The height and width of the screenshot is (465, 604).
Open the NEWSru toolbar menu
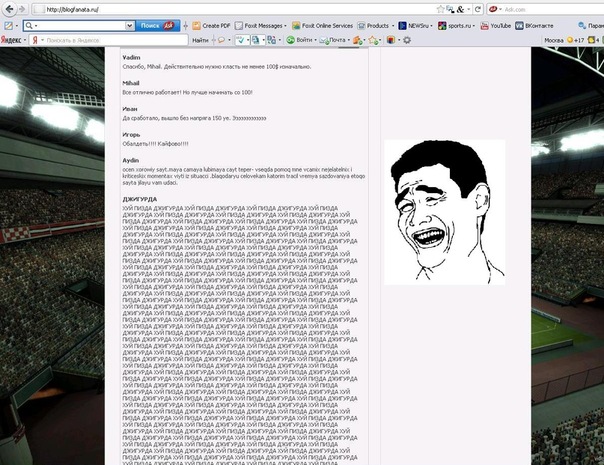pos(418,24)
